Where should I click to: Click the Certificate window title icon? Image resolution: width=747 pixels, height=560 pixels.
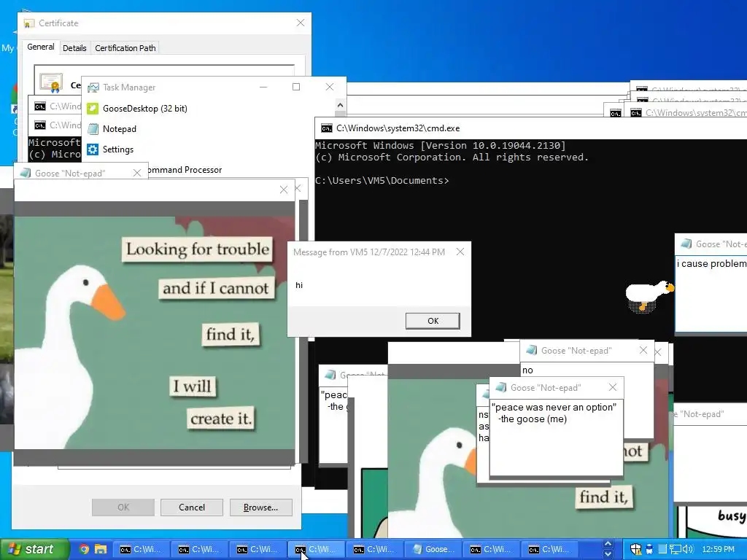click(x=29, y=23)
